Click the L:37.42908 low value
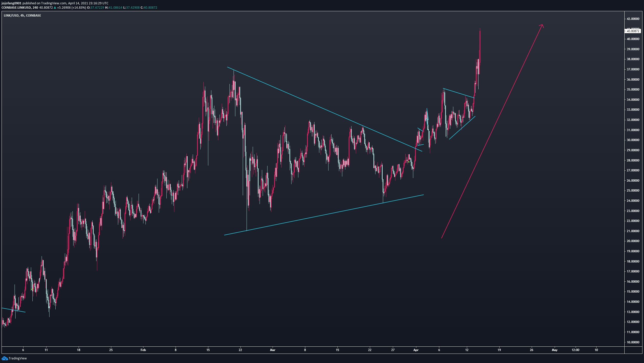 click(x=131, y=8)
